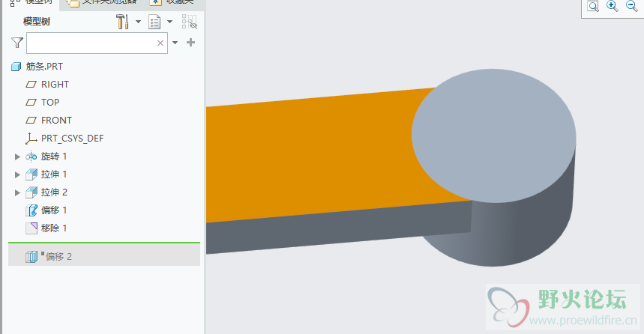Click the 筋条.PRT part icon
This screenshot has height=334, width=644.
point(16,67)
